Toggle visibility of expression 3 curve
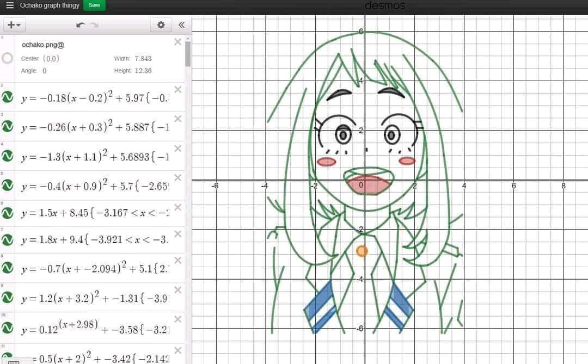Screen dimensions: 588x364 tap(7, 126)
